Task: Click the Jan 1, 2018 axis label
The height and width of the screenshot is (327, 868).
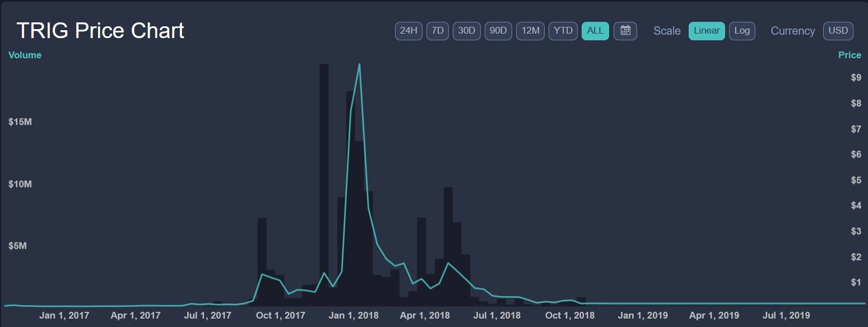Action: coord(353,315)
